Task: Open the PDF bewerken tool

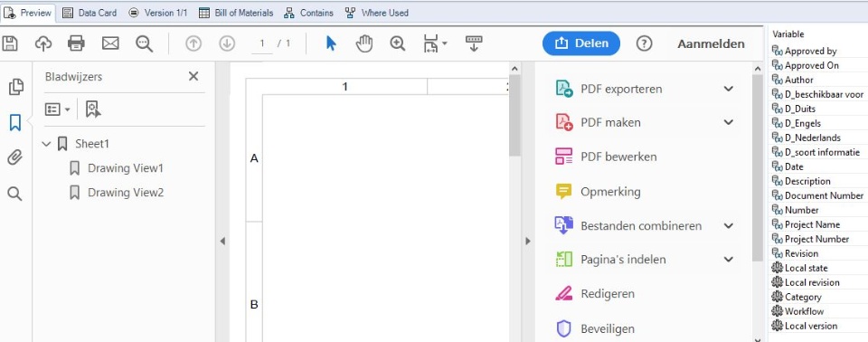Action: pos(618,157)
